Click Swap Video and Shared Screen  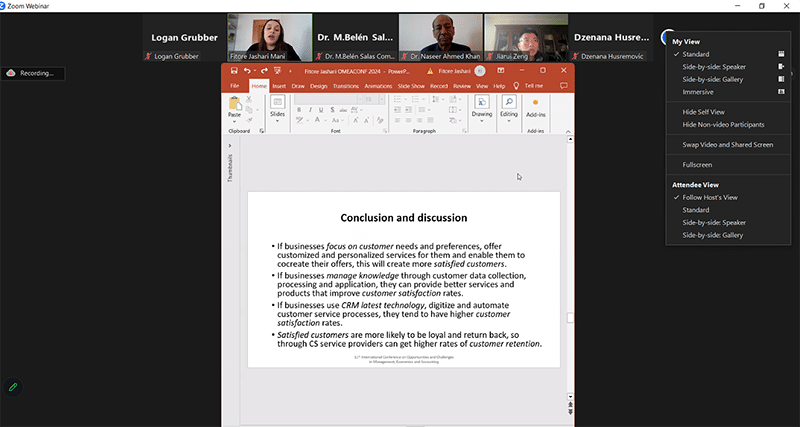(x=727, y=145)
